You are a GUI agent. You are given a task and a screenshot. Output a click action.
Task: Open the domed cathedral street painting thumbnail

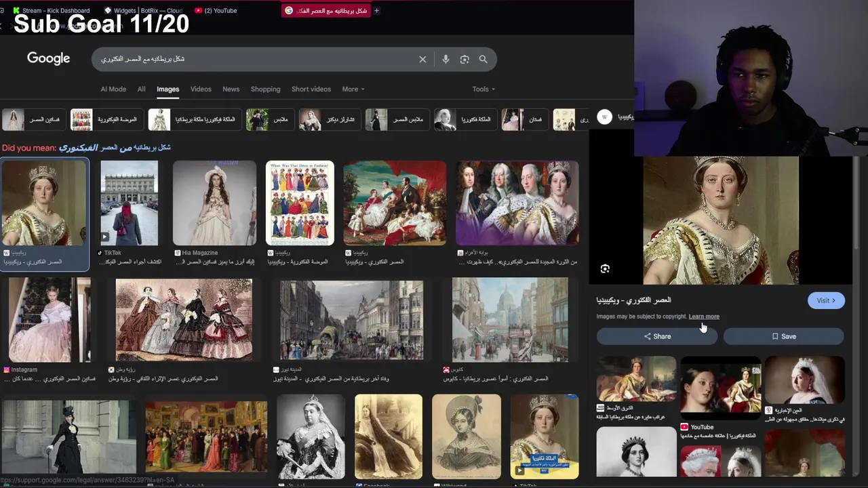click(510, 320)
